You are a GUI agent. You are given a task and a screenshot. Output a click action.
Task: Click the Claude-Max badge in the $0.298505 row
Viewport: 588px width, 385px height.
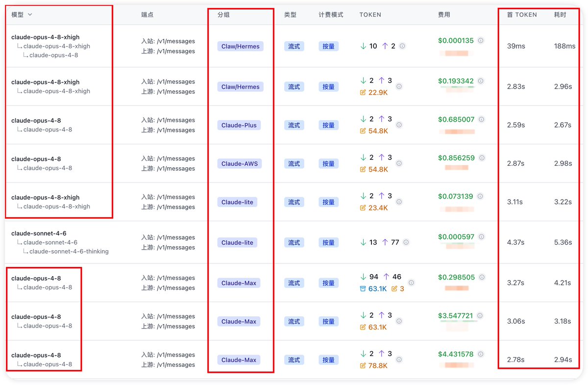239,282
